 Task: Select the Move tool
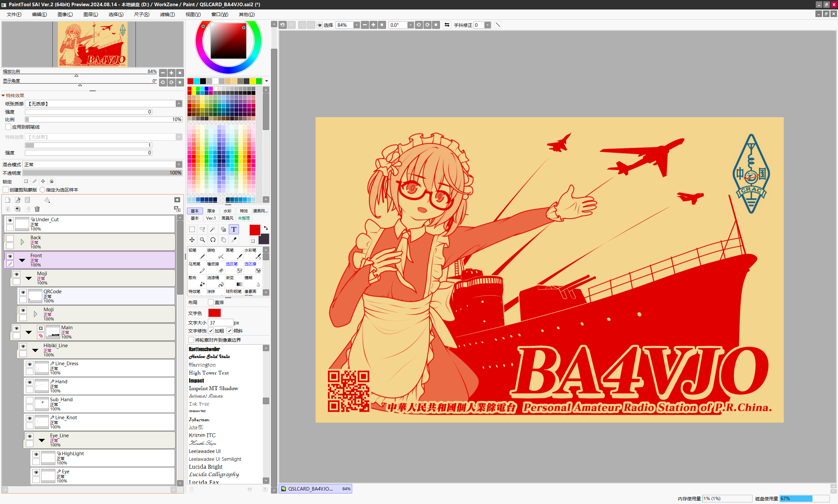(x=192, y=240)
